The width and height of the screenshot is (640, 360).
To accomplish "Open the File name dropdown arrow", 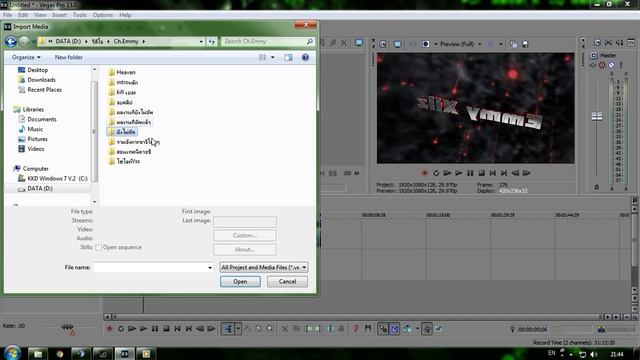I will pos(210,267).
